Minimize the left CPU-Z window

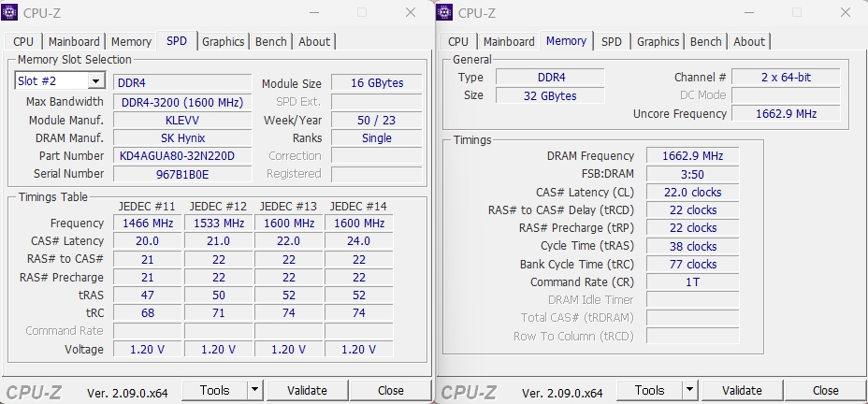(314, 12)
